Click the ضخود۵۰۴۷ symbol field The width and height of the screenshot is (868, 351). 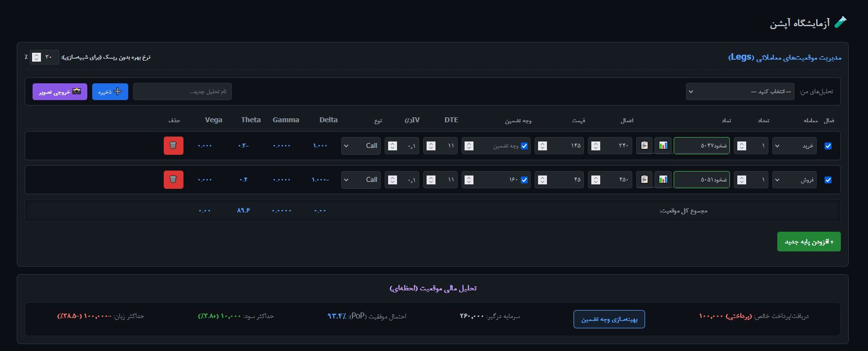[701, 146]
